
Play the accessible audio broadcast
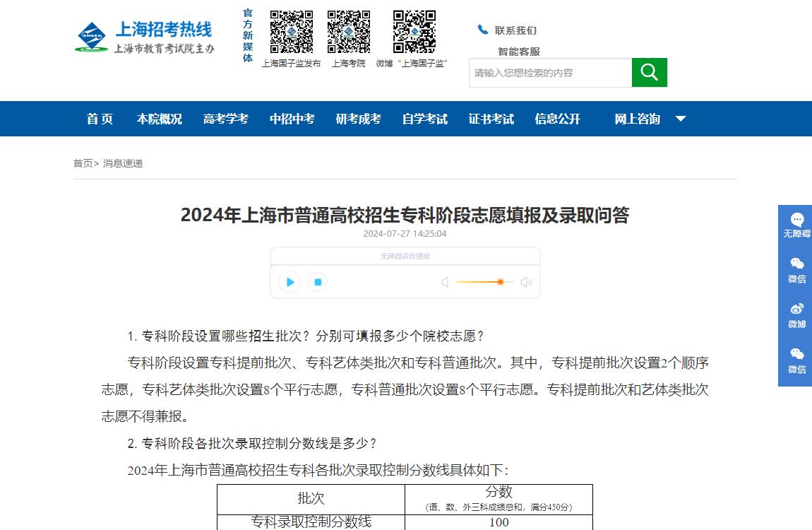coord(289,282)
